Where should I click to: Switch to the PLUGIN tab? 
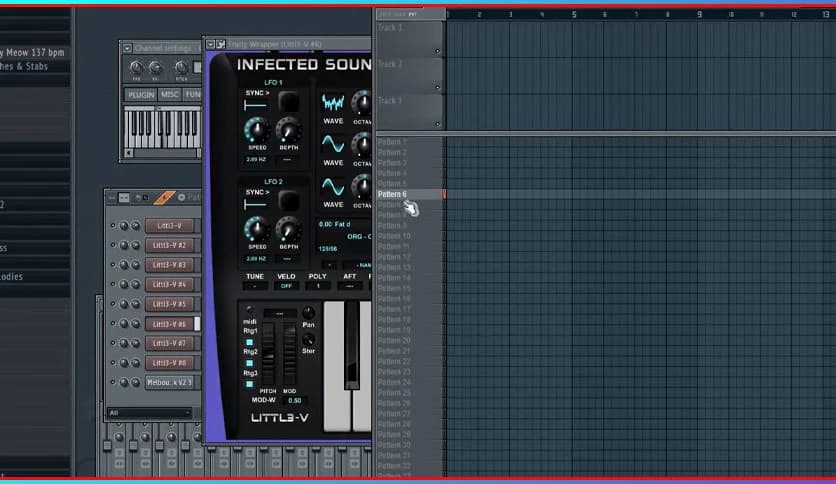tap(141, 94)
